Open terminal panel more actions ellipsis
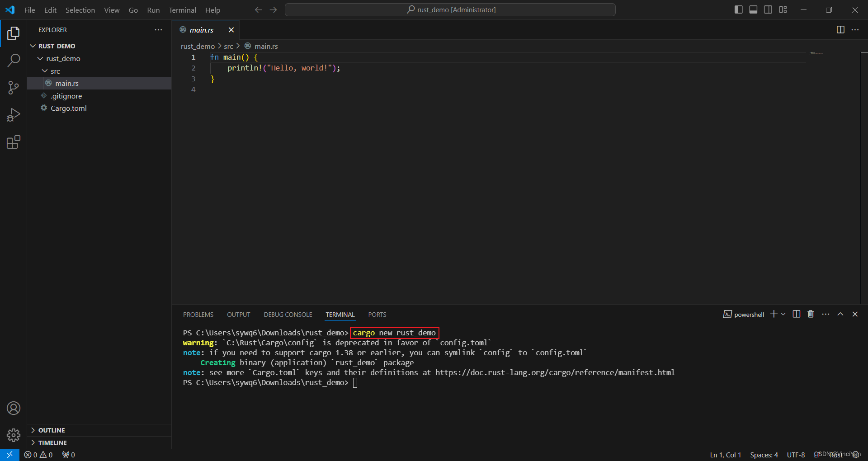Image resolution: width=868 pixels, height=461 pixels. click(x=826, y=314)
